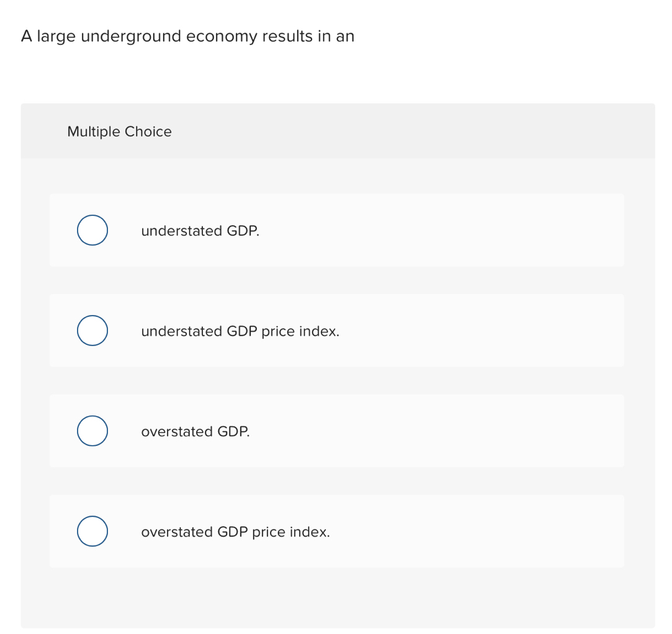Click the words 'price index' in the last option
Image resolution: width=672 pixels, height=634 pixels.
pyautogui.click(x=291, y=532)
